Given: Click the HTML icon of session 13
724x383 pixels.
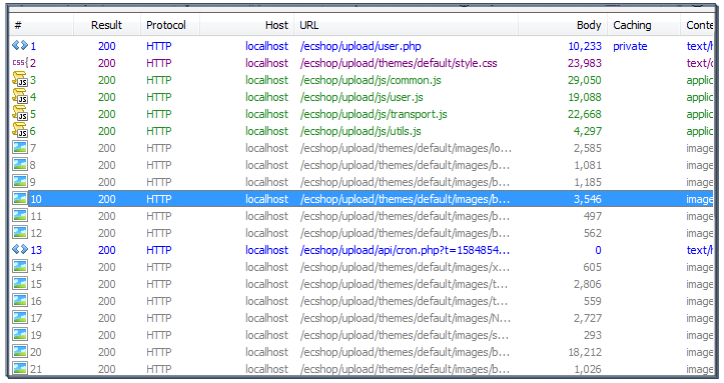Looking at the screenshot, I should coord(20,249).
